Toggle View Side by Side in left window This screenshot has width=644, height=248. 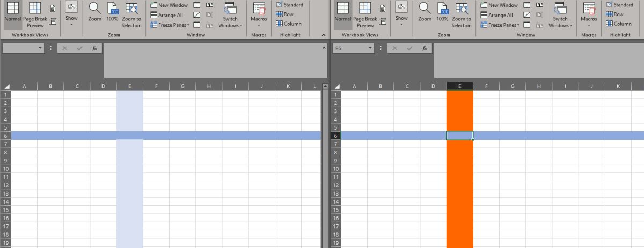coord(209,5)
